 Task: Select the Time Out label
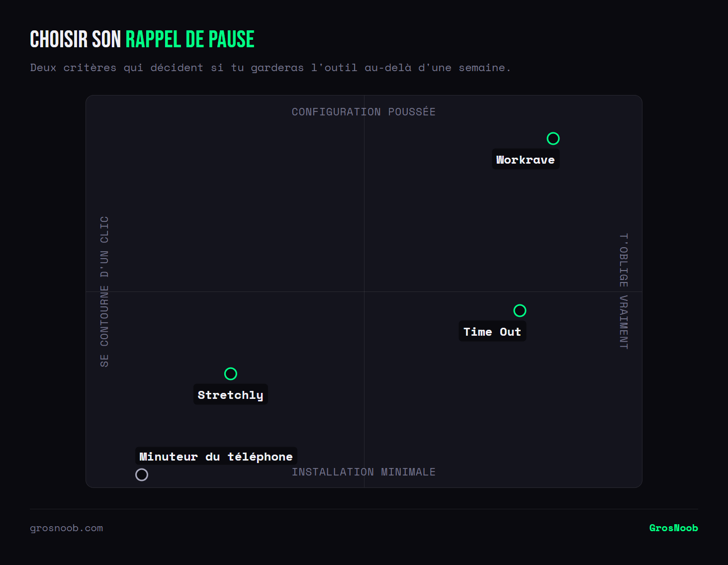tap(492, 332)
